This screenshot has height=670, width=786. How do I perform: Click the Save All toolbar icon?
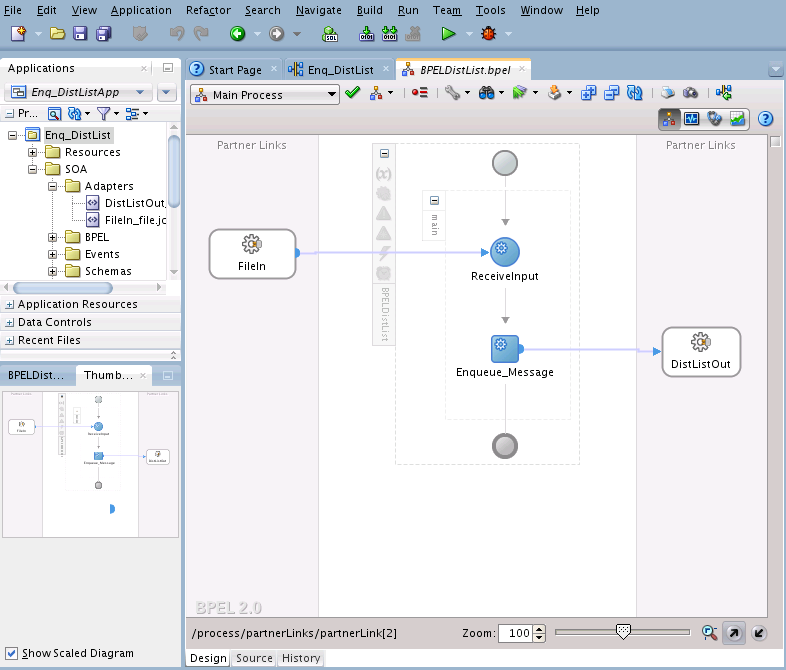point(103,34)
